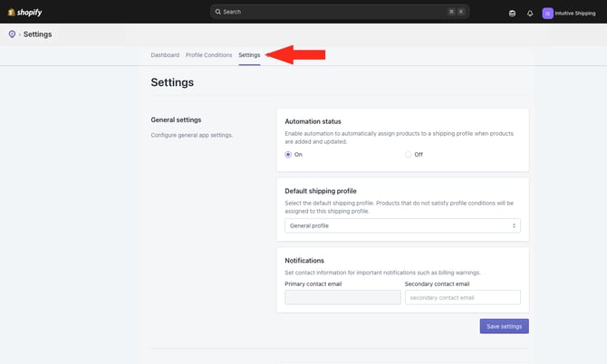Switch to the Dashboard tab
This screenshot has width=607, height=364.
coord(165,55)
